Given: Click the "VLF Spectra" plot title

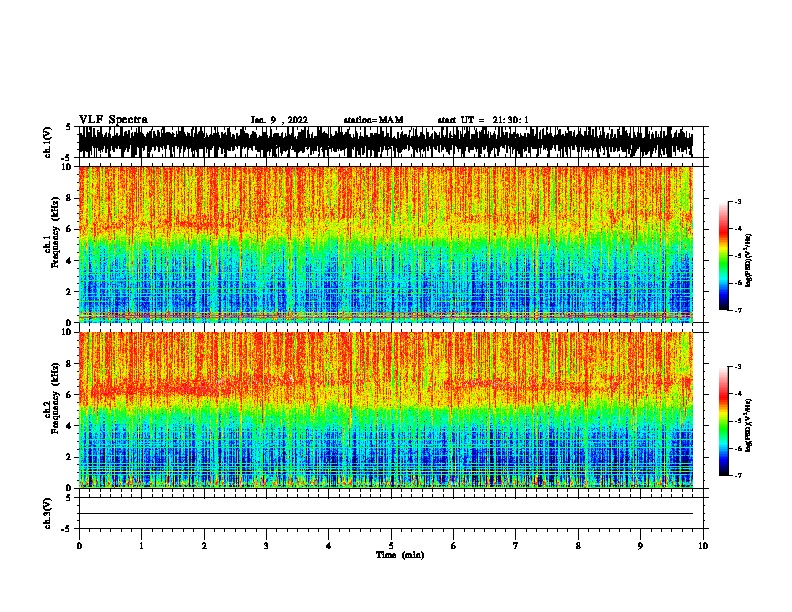Looking at the screenshot, I should coord(113,120).
